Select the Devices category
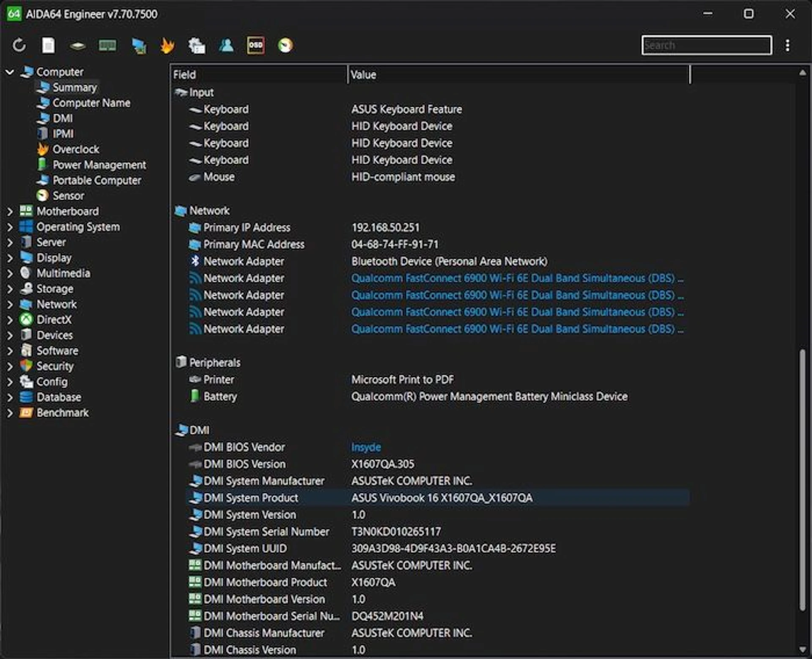 (x=55, y=335)
